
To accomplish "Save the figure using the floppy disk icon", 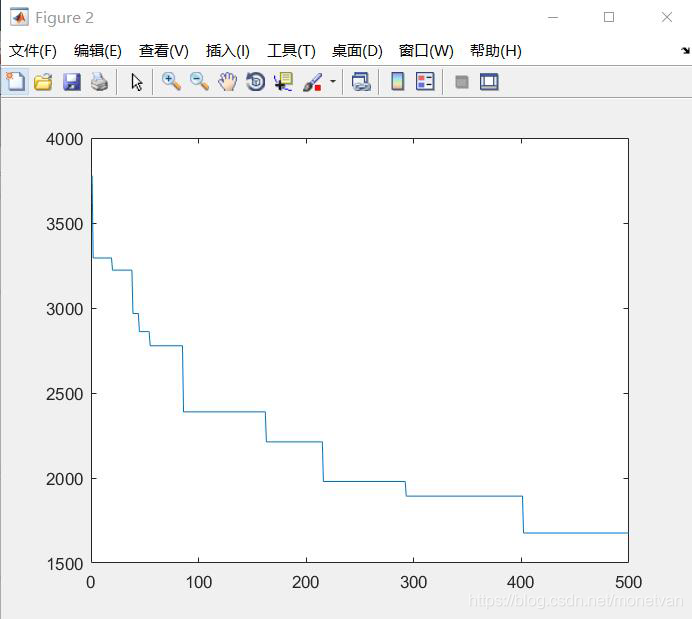I will point(71,82).
